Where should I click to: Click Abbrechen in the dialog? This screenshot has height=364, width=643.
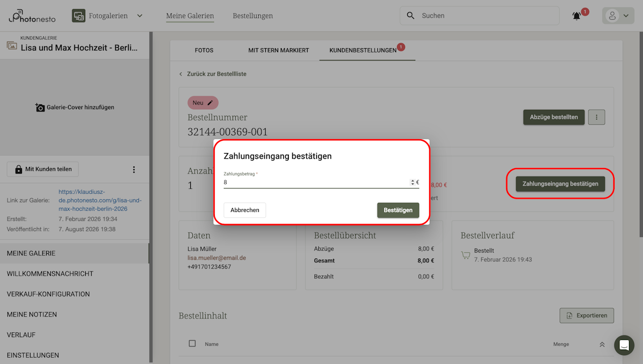pos(245,210)
